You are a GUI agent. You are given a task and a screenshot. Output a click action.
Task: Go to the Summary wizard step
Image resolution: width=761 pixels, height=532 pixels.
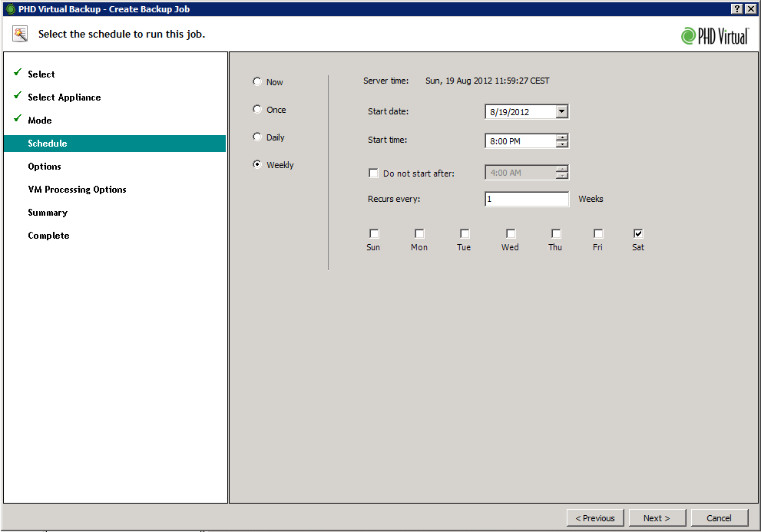tap(48, 213)
